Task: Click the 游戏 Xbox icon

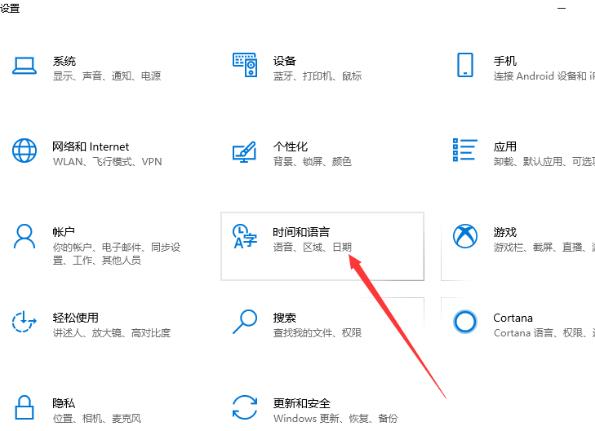Action: (x=465, y=236)
